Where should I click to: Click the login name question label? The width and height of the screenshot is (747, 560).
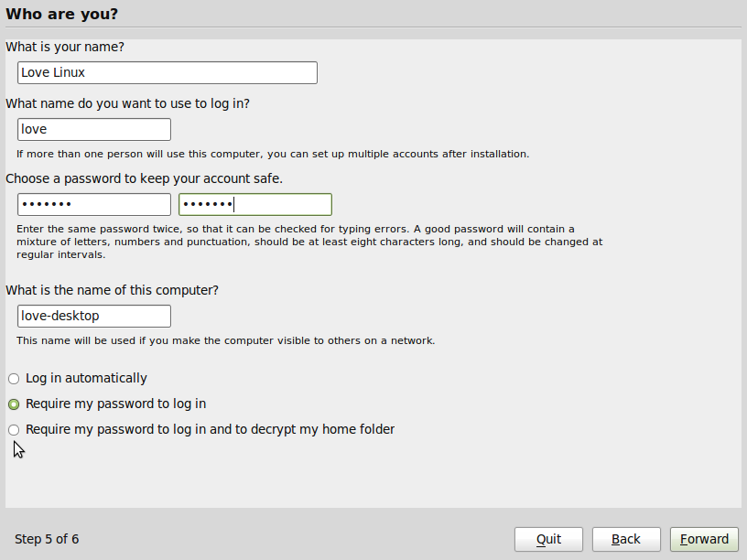click(x=127, y=103)
